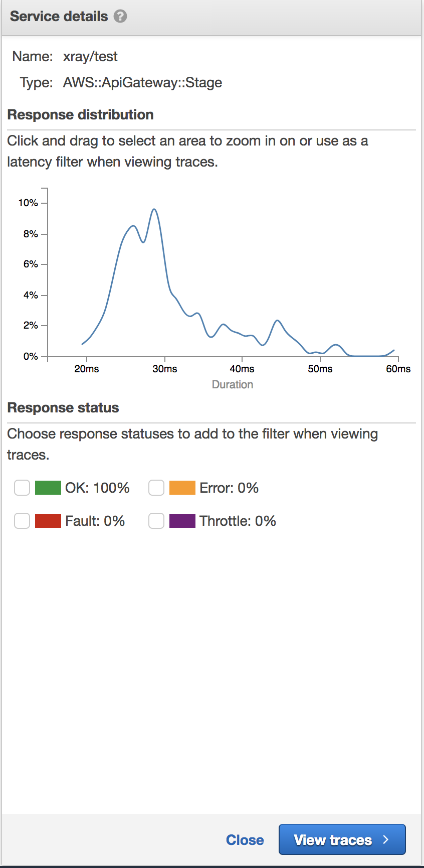Enable the Fault: 0% checkbox
This screenshot has height=868, width=424.
pos(22,521)
